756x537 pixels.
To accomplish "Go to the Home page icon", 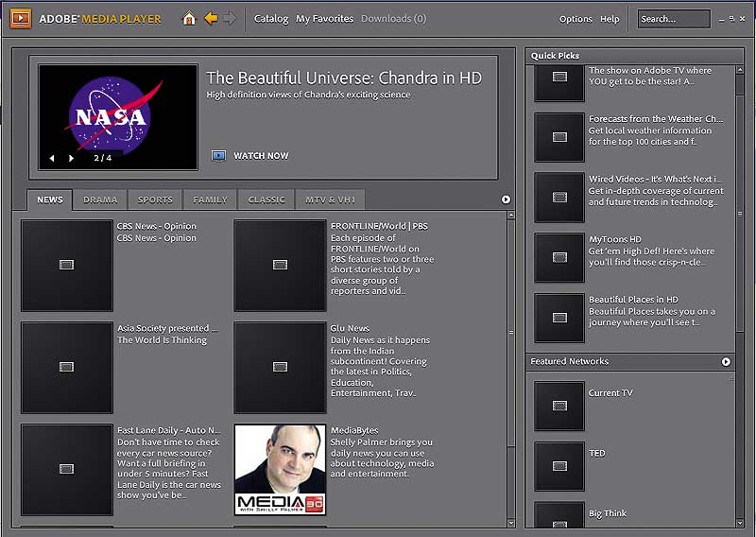I will pyautogui.click(x=189, y=19).
